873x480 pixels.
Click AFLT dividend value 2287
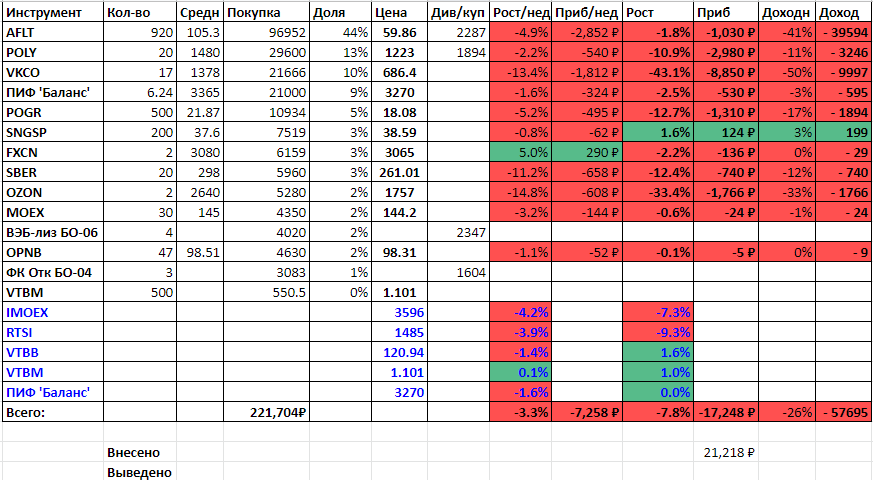click(x=458, y=32)
